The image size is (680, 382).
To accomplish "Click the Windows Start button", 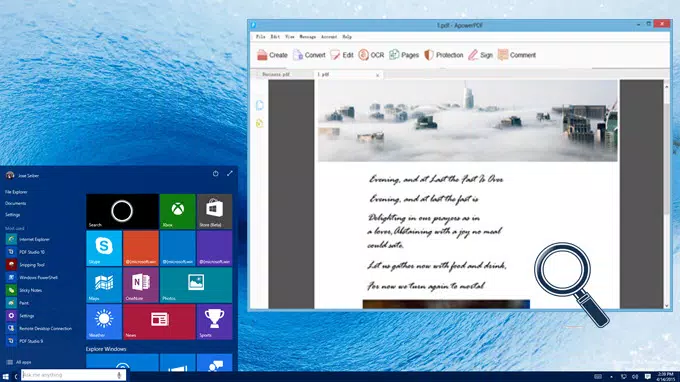I will 6,376.
